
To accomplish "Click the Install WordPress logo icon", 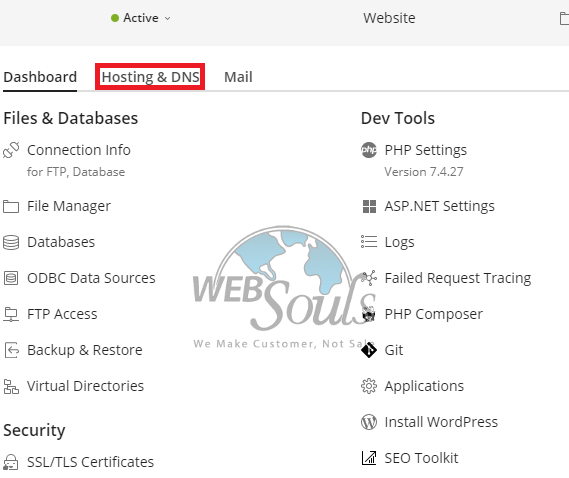I will [369, 422].
